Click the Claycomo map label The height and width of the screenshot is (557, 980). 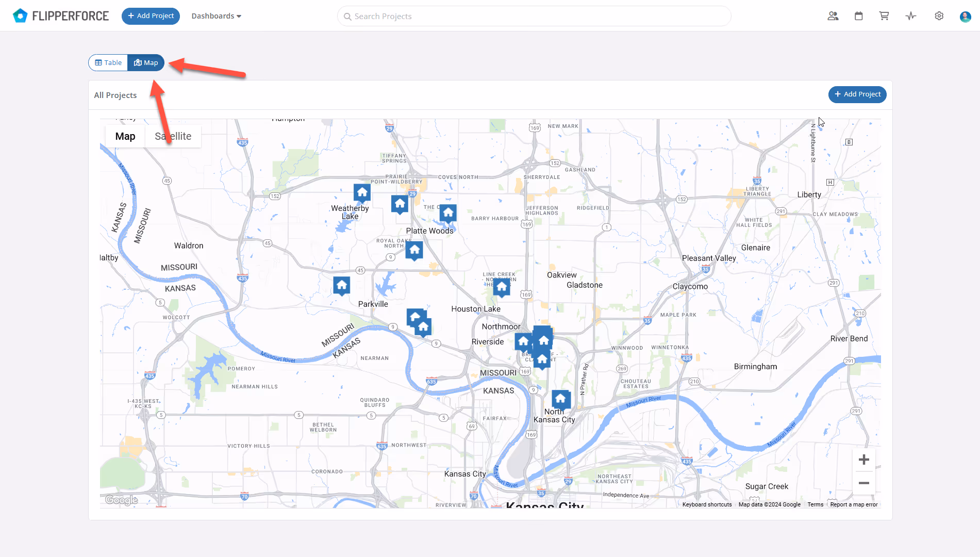690,287
